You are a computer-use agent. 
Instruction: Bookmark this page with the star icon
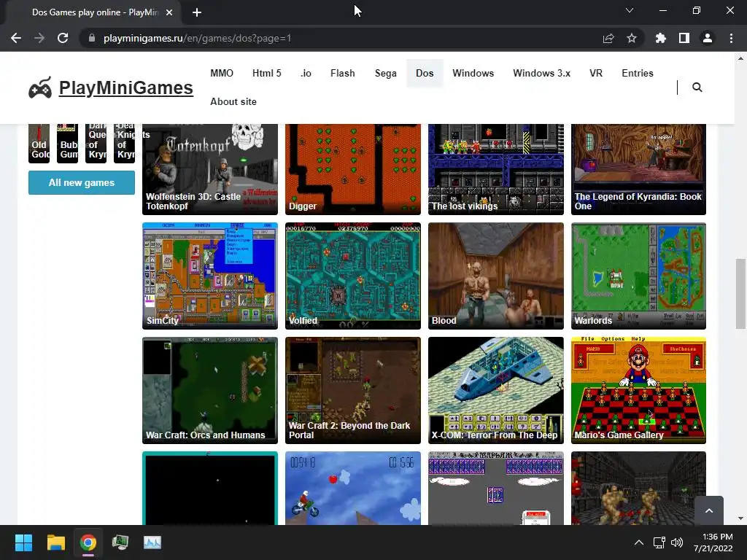632,38
